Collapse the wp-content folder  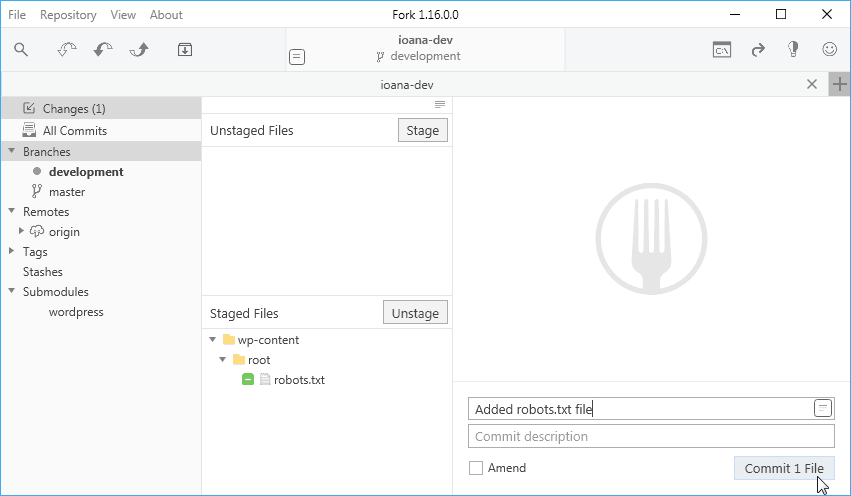click(x=213, y=340)
